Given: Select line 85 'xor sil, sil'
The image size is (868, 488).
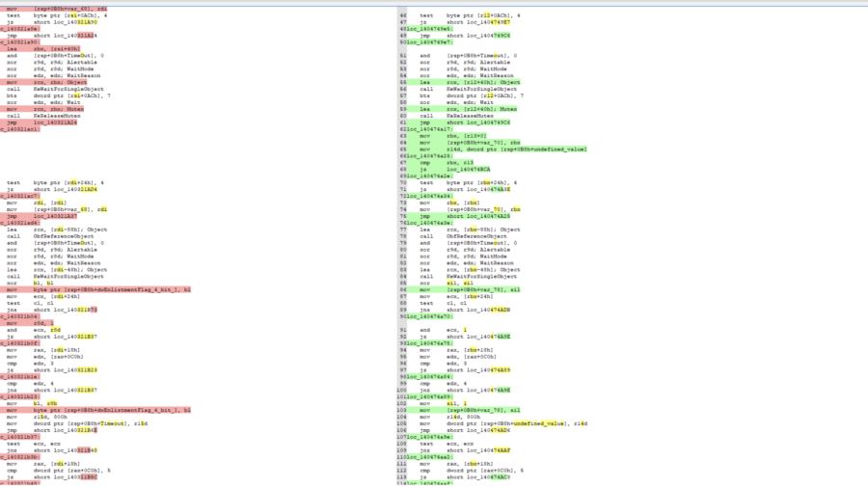Looking at the screenshot, I should tap(447, 284).
